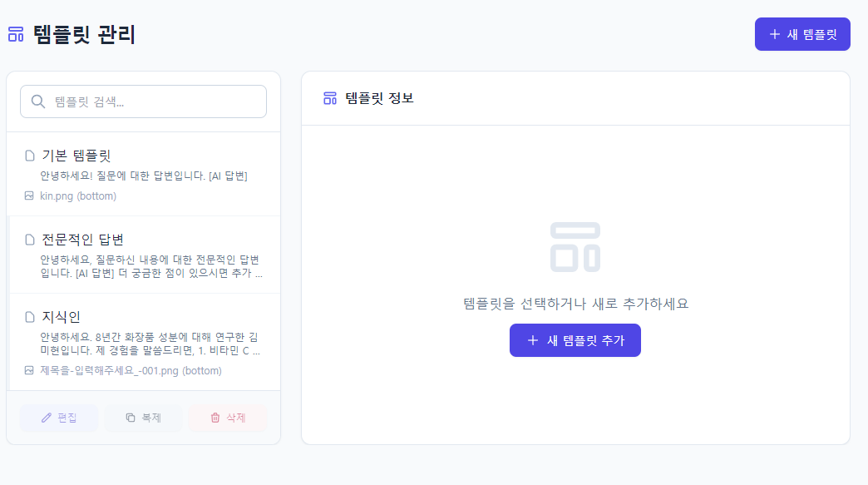Click the large placeholder template icon
This screenshot has height=485, width=868.
coord(575,247)
